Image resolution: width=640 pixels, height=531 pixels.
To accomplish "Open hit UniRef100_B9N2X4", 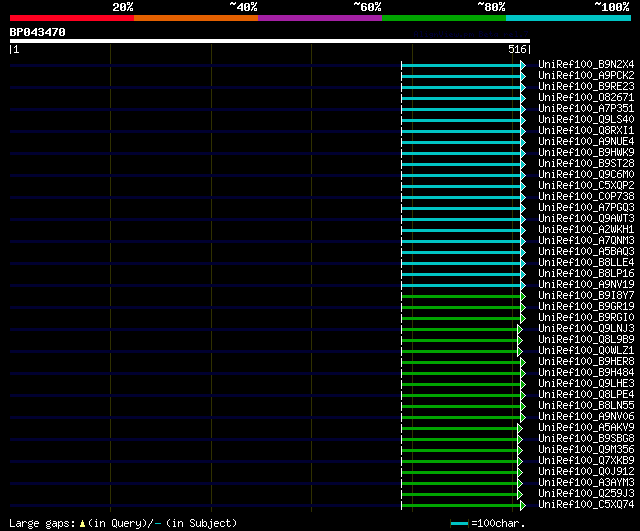I will pyautogui.click(x=586, y=64).
